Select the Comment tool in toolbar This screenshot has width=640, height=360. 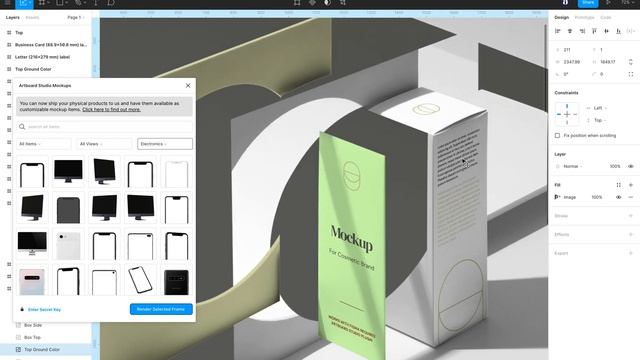[111, 3]
